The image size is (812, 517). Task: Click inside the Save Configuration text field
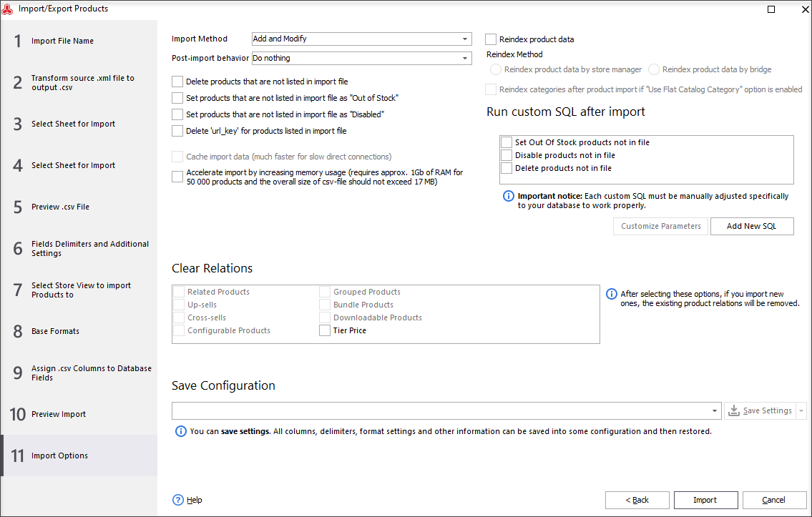(440, 411)
